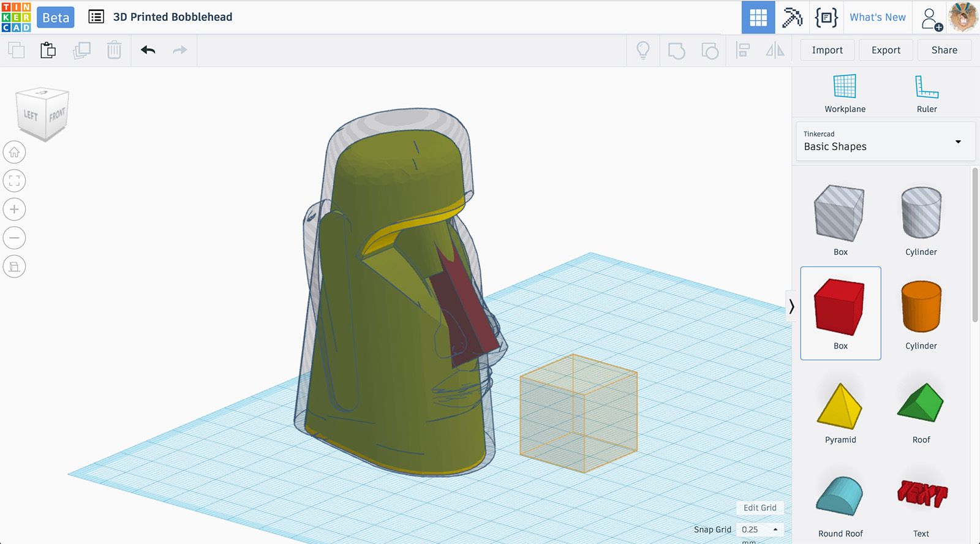Click the mirror objects icon
The height and width of the screenshot is (544, 980).
[x=775, y=50]
